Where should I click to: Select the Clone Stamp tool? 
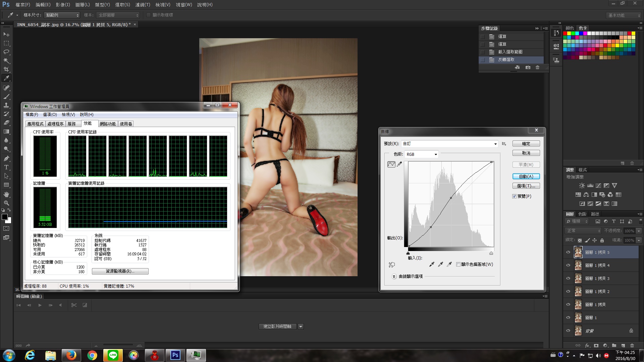6,105
